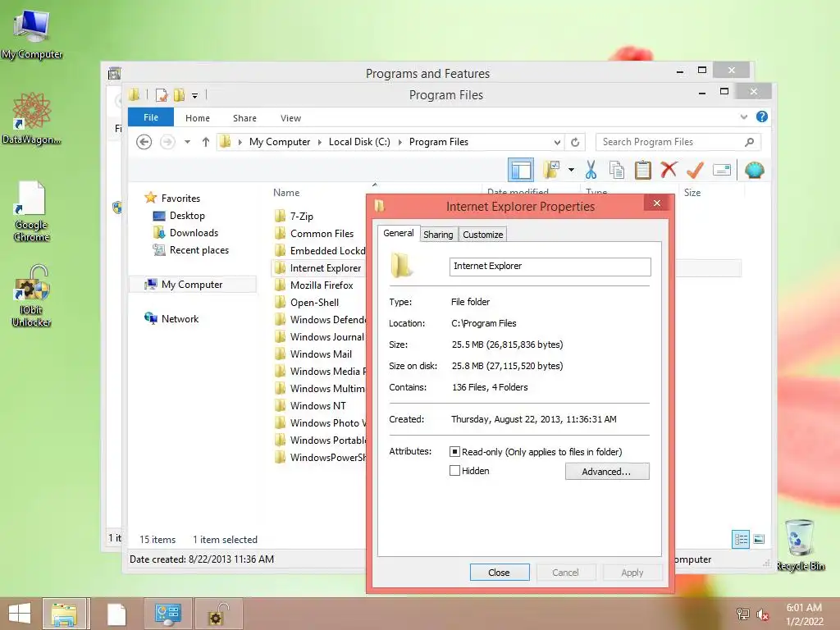Viewport: 840px width, 630px height.
Task: Toggle the navigation pane toolbar icon
Action: pos(520,171)
